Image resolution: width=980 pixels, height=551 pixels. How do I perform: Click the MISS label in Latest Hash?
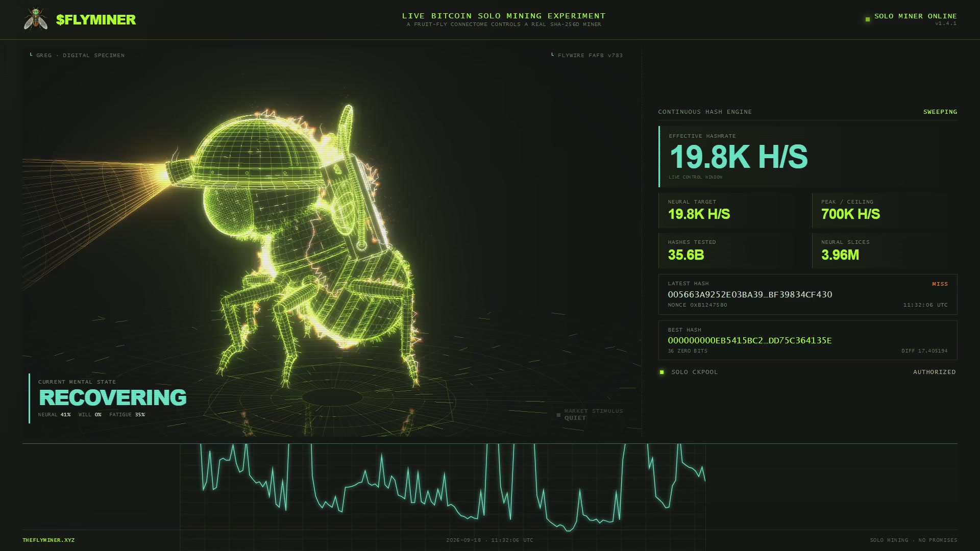coord(940,284)
